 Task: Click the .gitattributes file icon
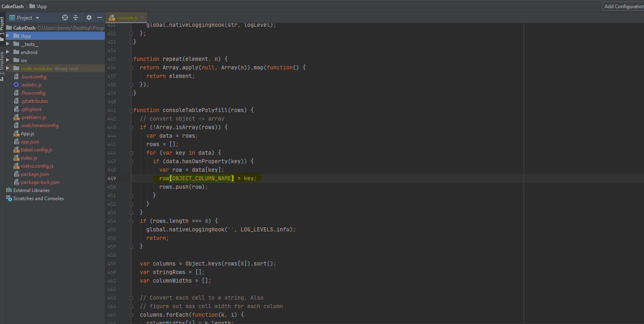point(16,101)
